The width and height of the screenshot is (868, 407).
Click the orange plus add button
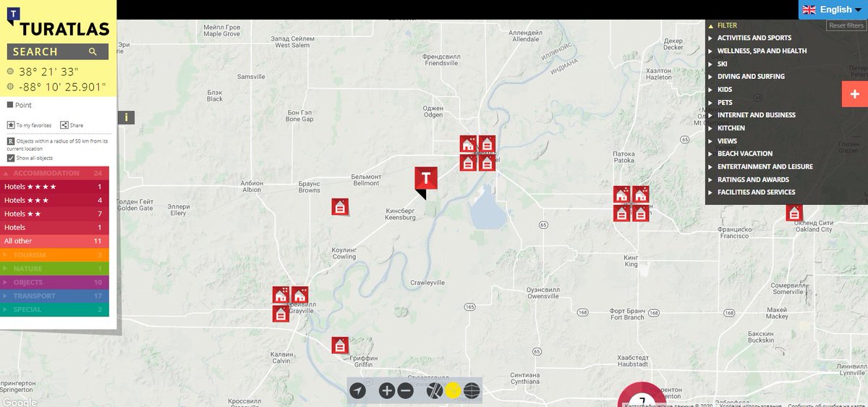point(855,94)
